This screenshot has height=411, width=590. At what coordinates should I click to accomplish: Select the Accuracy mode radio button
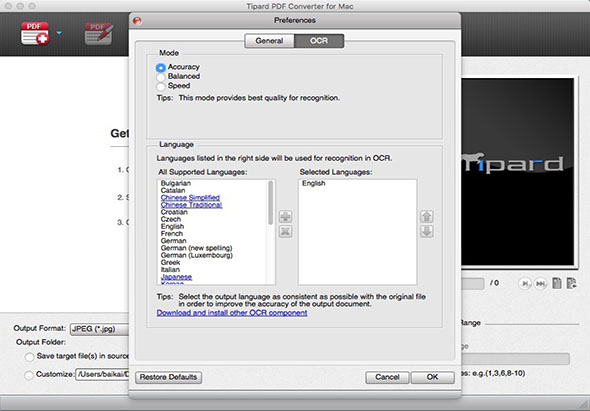(161, 68)
